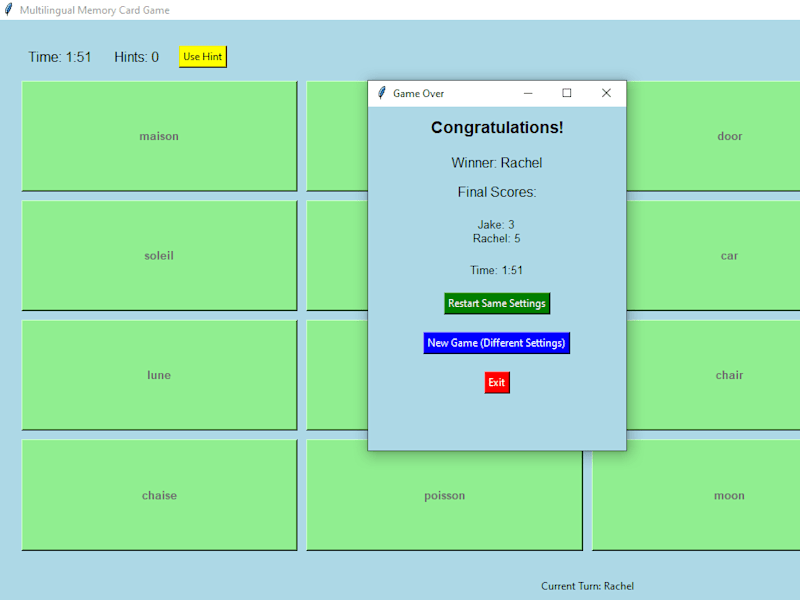Close the Game Over dialog
Viewport: 800px width, 600px height.
[x=606, y=93]
